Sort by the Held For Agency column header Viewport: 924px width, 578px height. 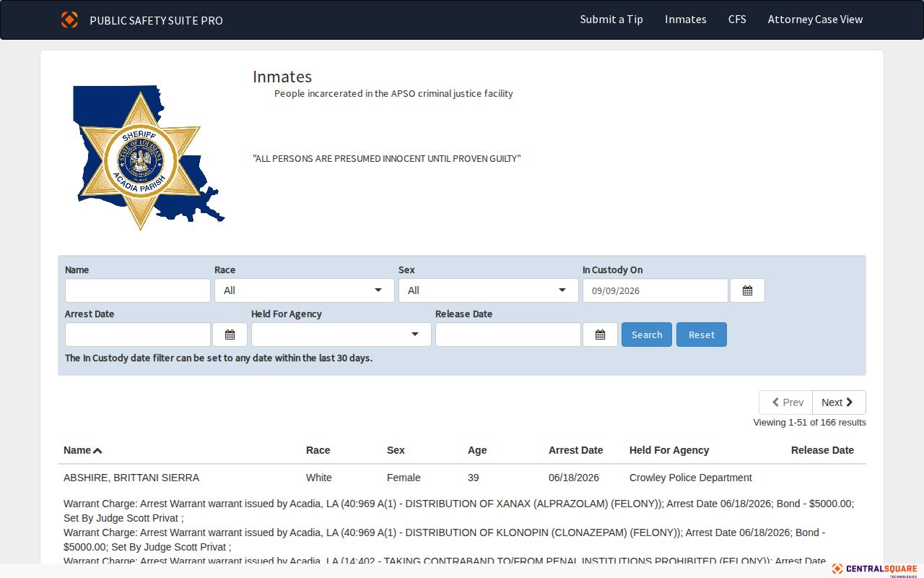(669, 450)
